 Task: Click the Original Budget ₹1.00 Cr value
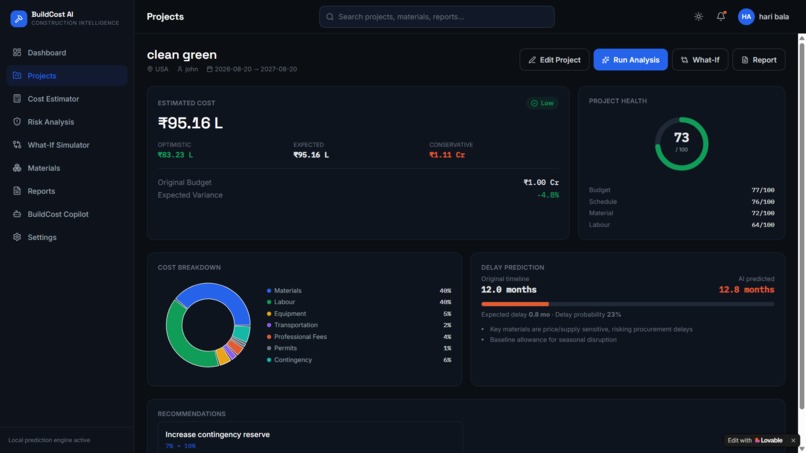541,183
